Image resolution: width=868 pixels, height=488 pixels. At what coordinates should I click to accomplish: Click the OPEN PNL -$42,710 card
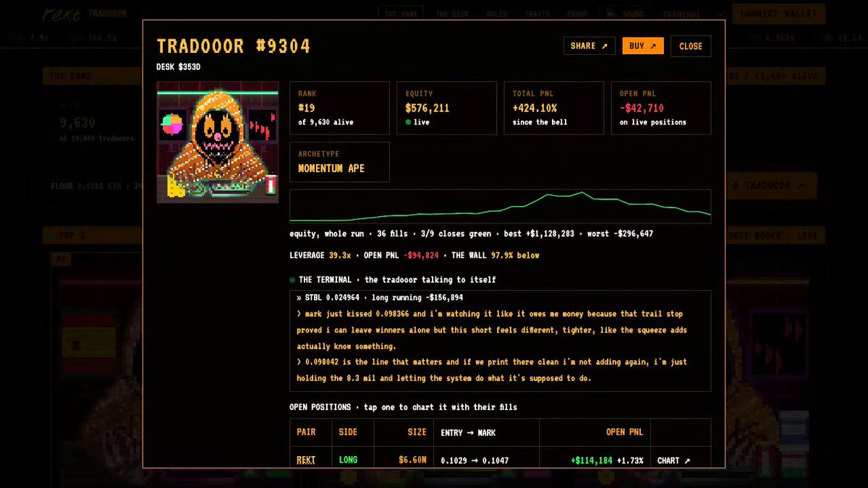(x=660, y=108)
